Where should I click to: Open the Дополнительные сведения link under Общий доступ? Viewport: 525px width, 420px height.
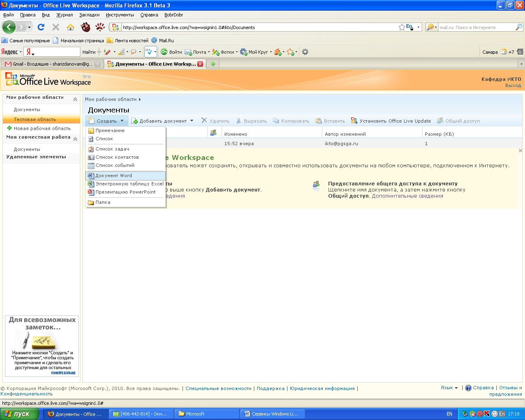click(408, 196)
